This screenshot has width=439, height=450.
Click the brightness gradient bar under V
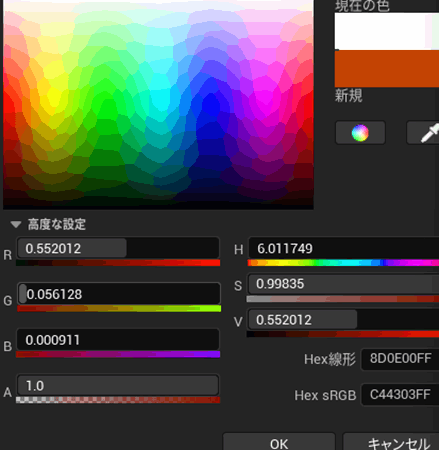(x=343, y=334)
